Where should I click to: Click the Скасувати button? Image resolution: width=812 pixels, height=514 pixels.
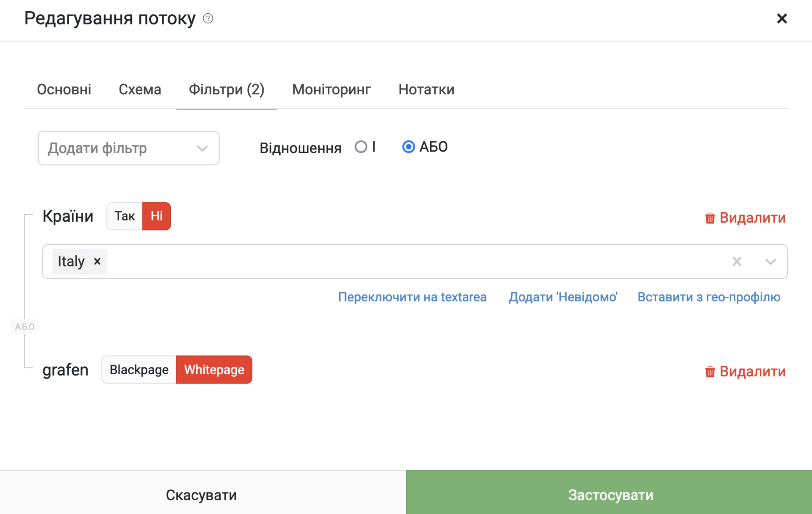click(203, 492)
